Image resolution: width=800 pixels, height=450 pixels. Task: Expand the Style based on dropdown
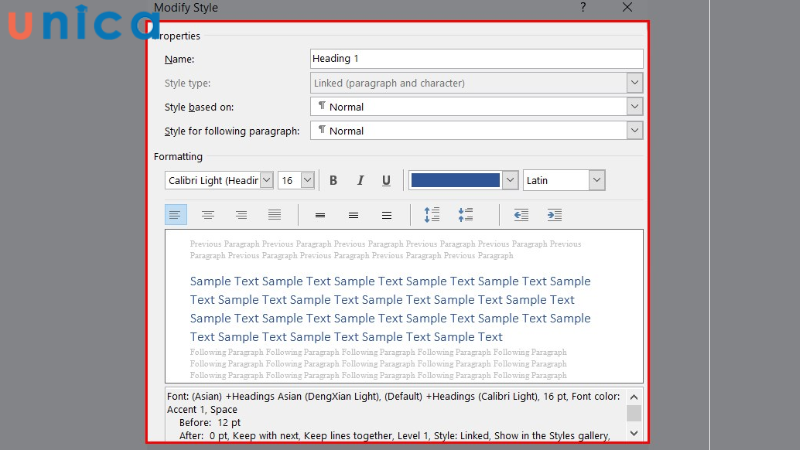tap(634, 107)
